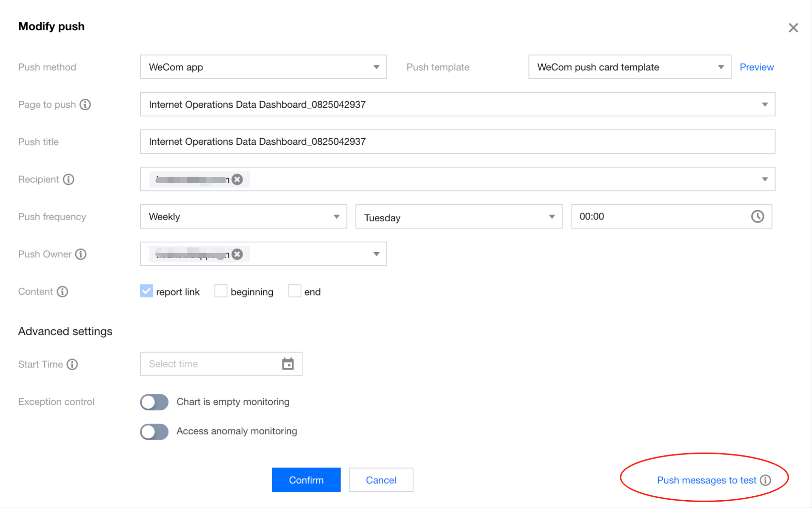Open the Push method dropdown
The width and height of the screenshot is (812, 508).
[x=263, y=67]
